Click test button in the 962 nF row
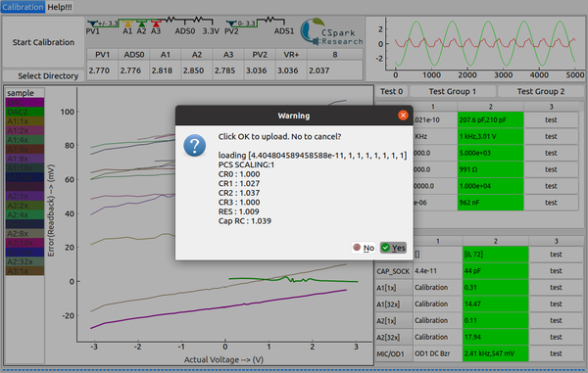The height and width of the screenshot is (373, 588). (551, 203)
